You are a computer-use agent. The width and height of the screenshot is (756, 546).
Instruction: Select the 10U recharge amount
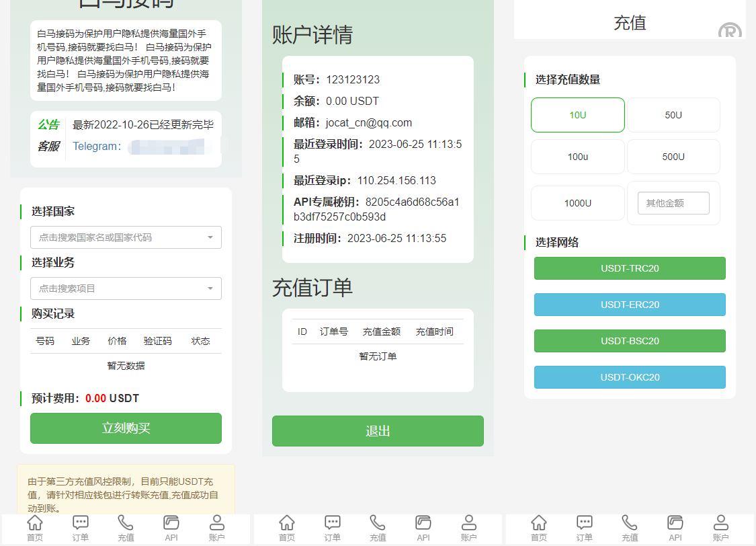(x=578, y=115)
